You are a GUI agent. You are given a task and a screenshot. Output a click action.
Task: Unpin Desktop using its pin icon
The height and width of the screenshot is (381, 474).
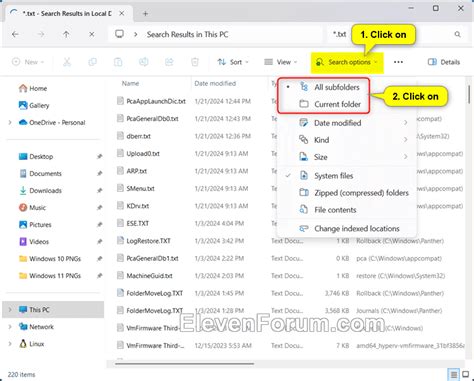point(99,156)
